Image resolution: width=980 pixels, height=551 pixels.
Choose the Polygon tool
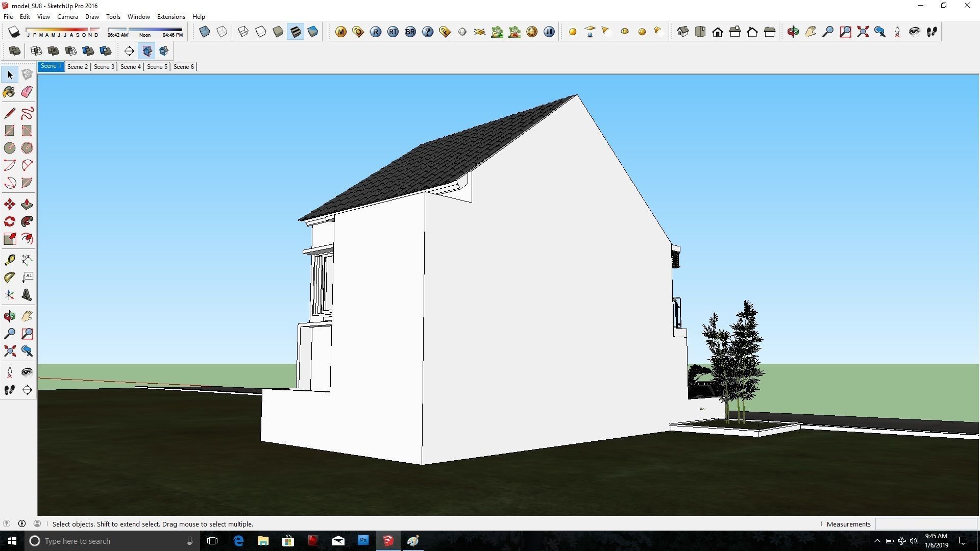pos(27,148)
